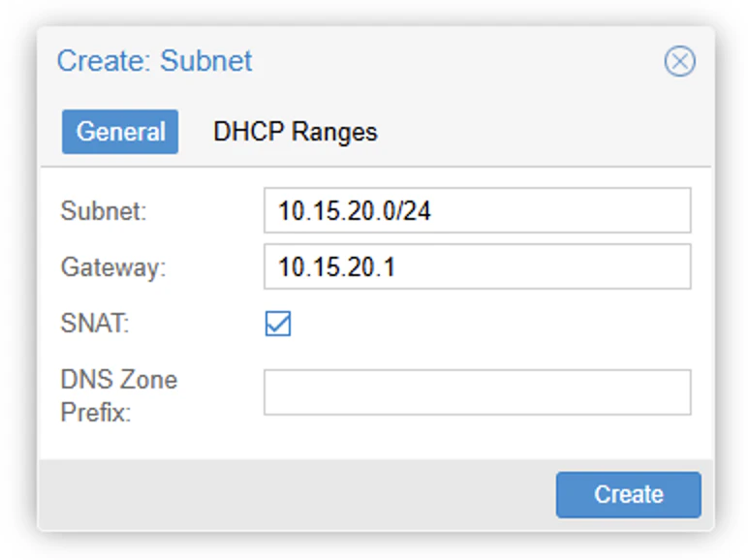Switch to the General tab
748x560 pixels.
coord(120,132)
